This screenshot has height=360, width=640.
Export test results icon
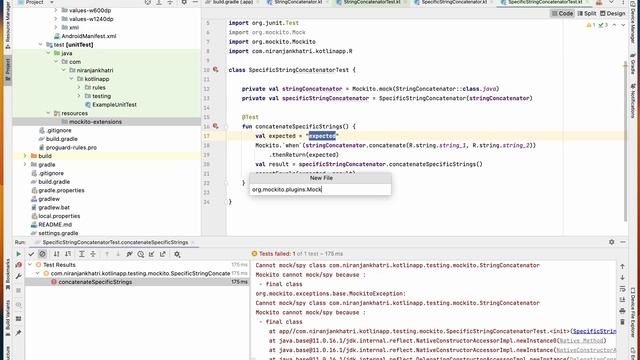(x=163, y=254)
